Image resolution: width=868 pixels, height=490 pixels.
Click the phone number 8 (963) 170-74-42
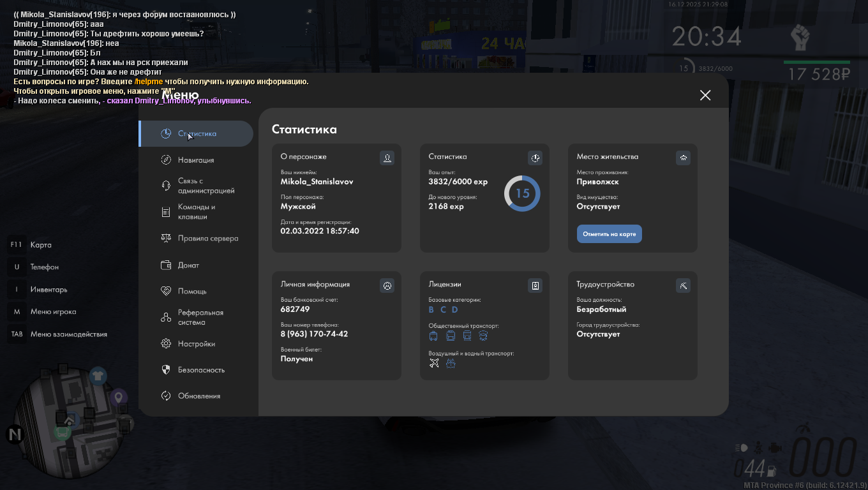point(314,334)
